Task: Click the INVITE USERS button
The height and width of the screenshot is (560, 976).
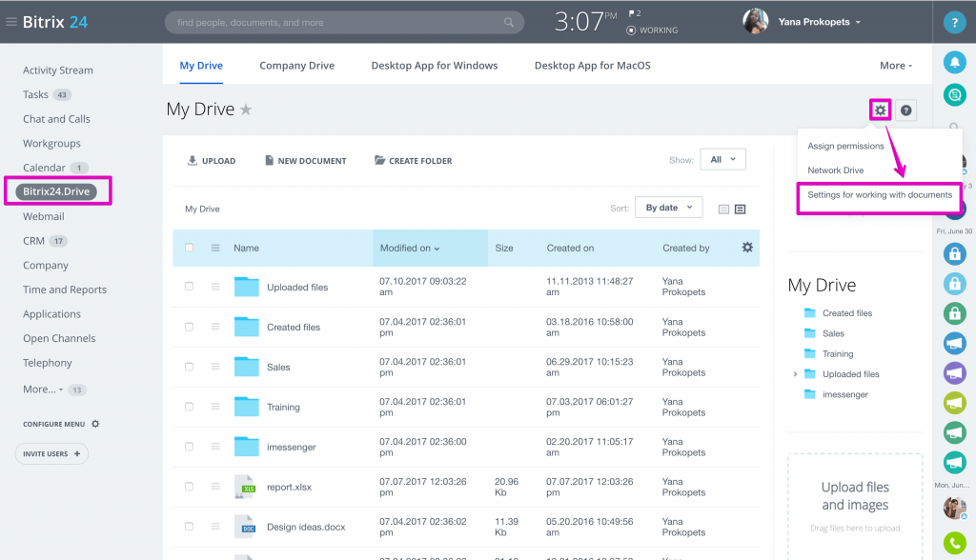Action: (51, 453)
